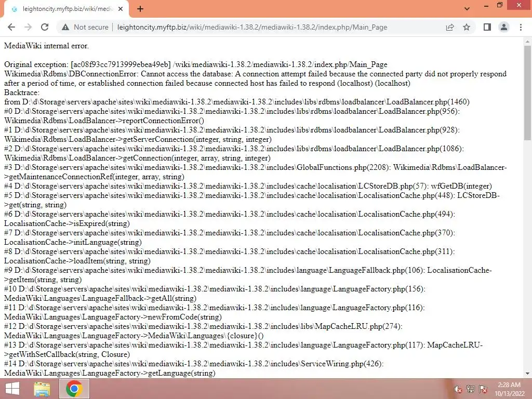Click the muted volume tray icon
The height and width of the screenshot is (399, 532).
[x=458, y=389]
